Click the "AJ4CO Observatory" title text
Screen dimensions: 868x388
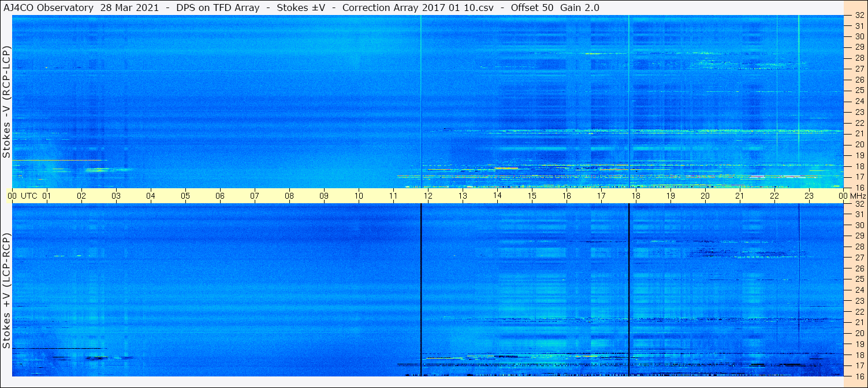pos(48,8)
